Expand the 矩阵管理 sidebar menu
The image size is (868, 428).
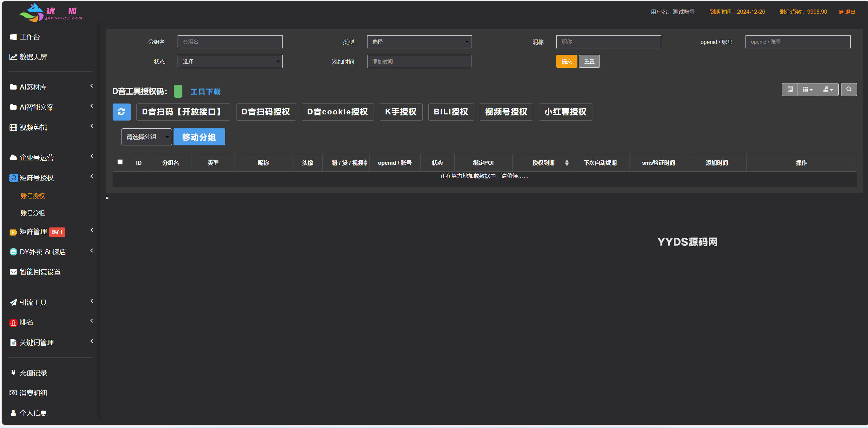tap(33, 232)
